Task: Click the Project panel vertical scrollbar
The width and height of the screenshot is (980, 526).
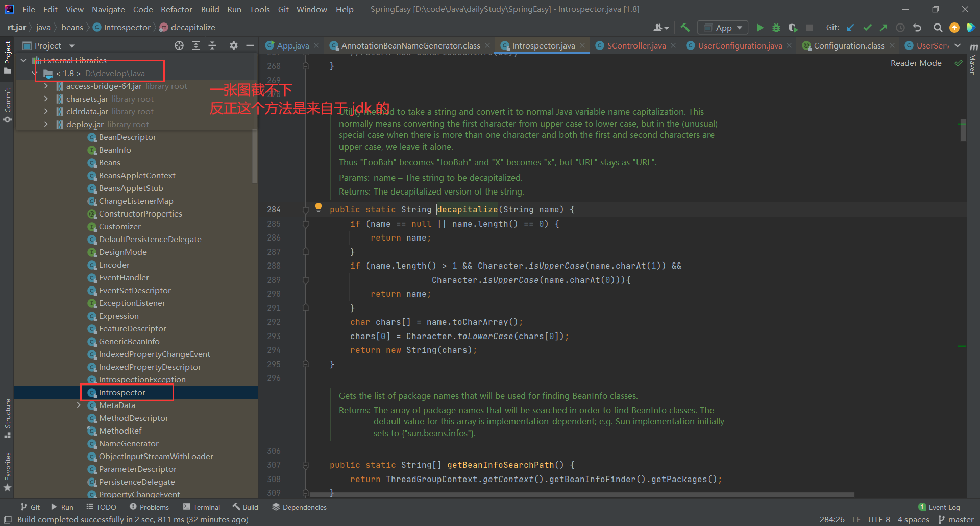Action: 255,156
